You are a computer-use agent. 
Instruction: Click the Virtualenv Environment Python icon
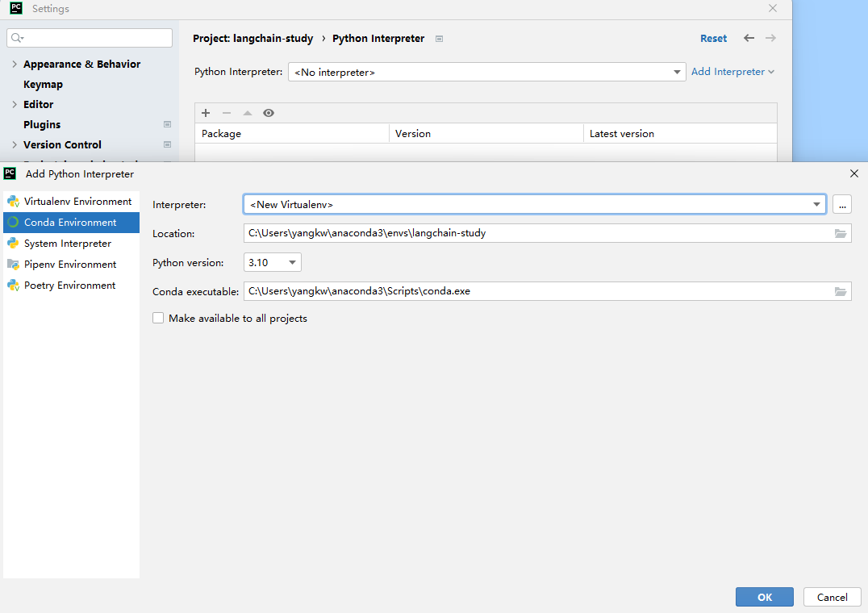[x=13, y=202]
